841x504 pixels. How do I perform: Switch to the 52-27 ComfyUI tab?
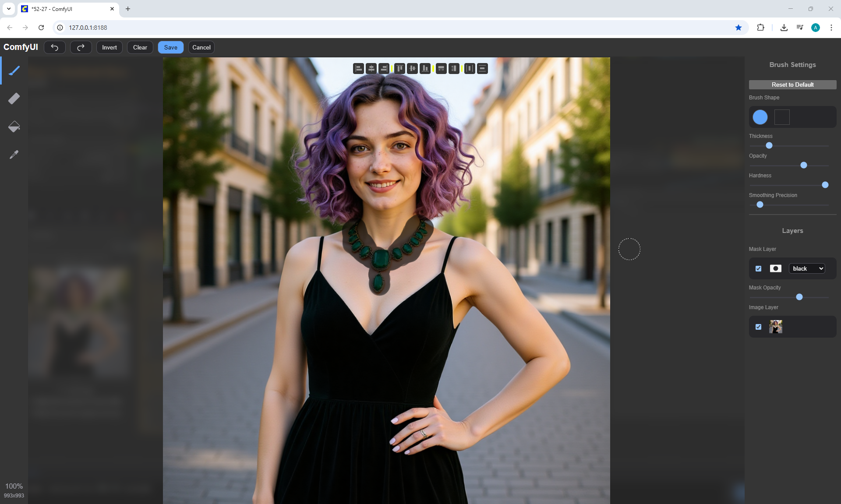(x=66, y=9)
